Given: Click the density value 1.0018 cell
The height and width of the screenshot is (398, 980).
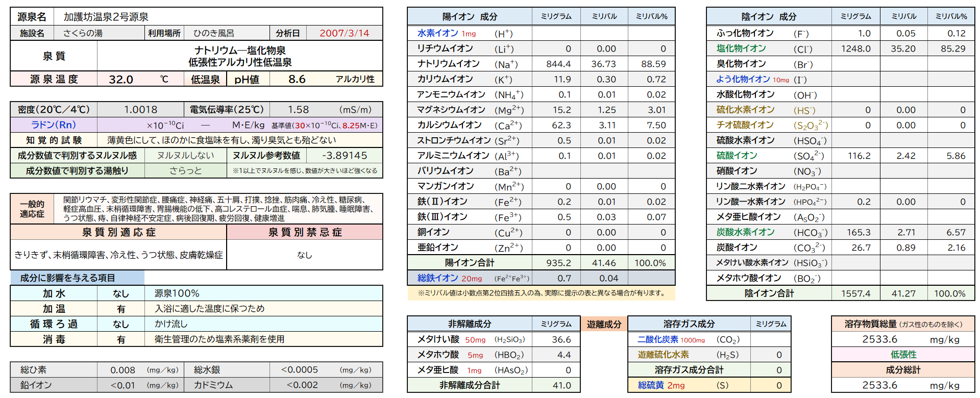Looking at the screenshot, I should [140, 110].
